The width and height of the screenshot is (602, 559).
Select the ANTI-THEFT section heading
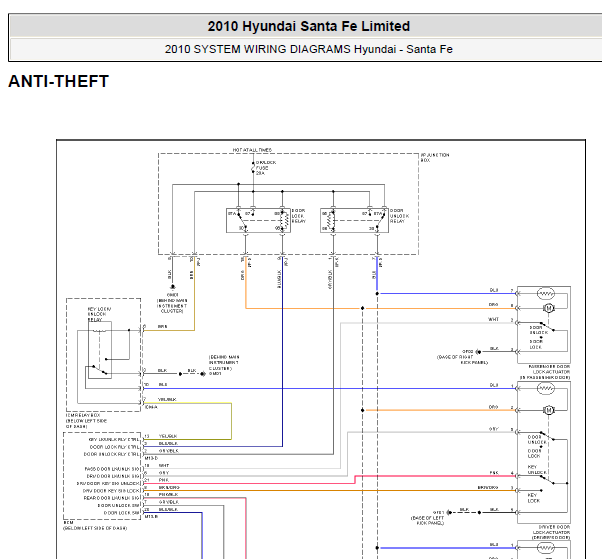click(x=59, y=81)
